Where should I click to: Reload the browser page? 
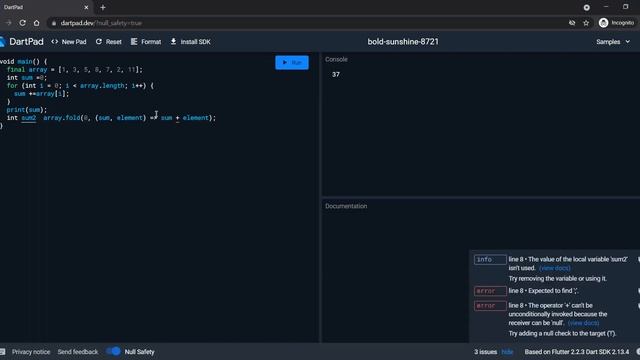coord(22,23)
